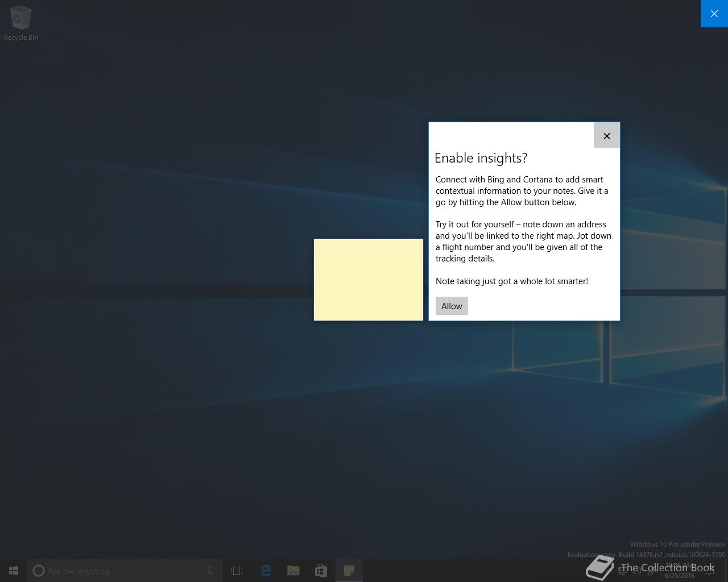Open the Windows Start menu
Screen dimensions: 728x582
coord(14,571)
